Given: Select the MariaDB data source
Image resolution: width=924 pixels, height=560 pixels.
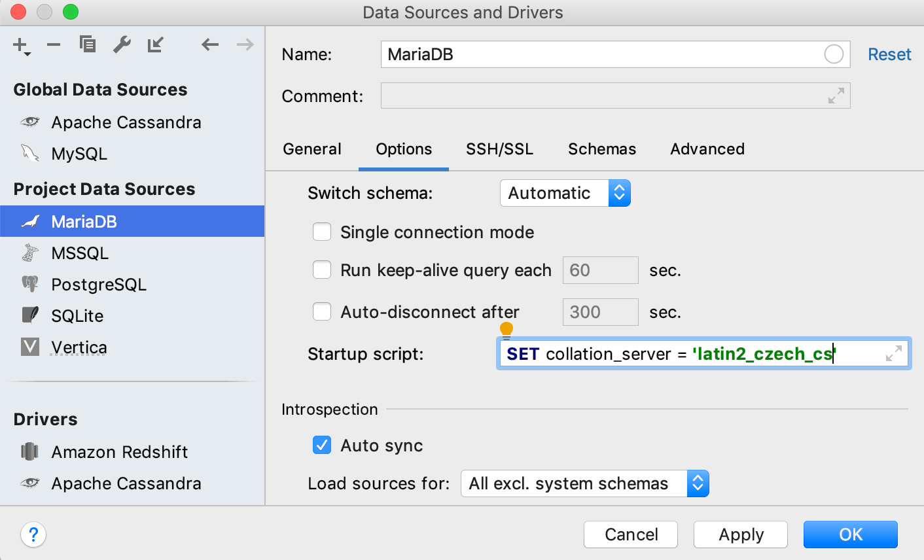Looking at the screenshot, I should pyautogui.click(x=132, y=222).
